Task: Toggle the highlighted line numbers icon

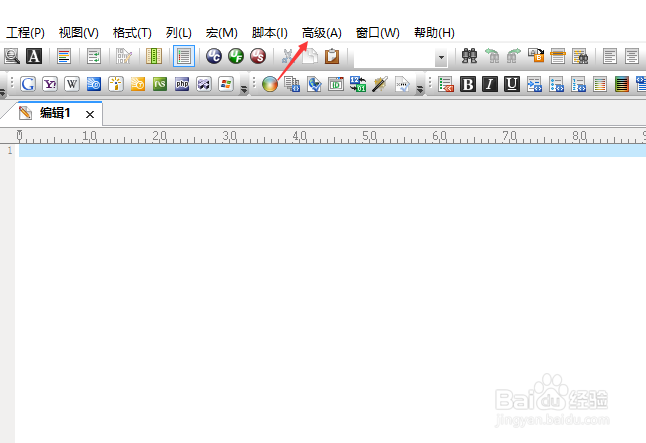Action: click(184, 56)
